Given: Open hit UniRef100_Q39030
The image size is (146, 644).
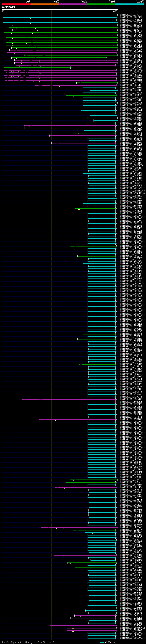Looking at the screenshot, I should click(131, 15).
